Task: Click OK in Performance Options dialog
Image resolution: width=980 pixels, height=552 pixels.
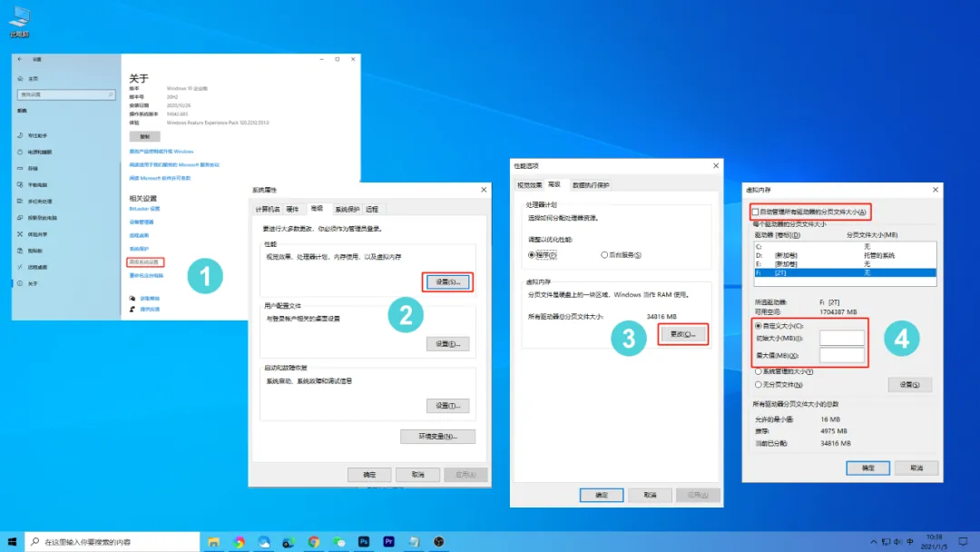Action: (x=602, y=495)
